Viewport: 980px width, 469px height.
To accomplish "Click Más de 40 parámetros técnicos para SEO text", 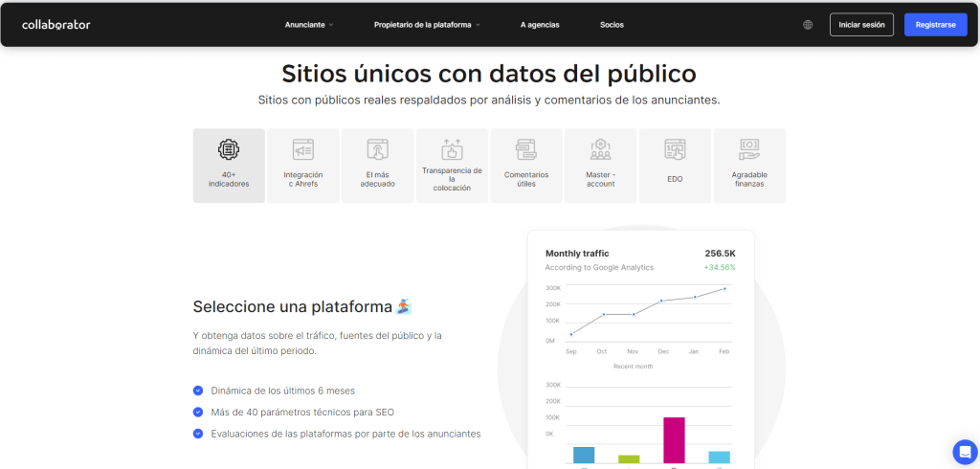I will 302,413.
